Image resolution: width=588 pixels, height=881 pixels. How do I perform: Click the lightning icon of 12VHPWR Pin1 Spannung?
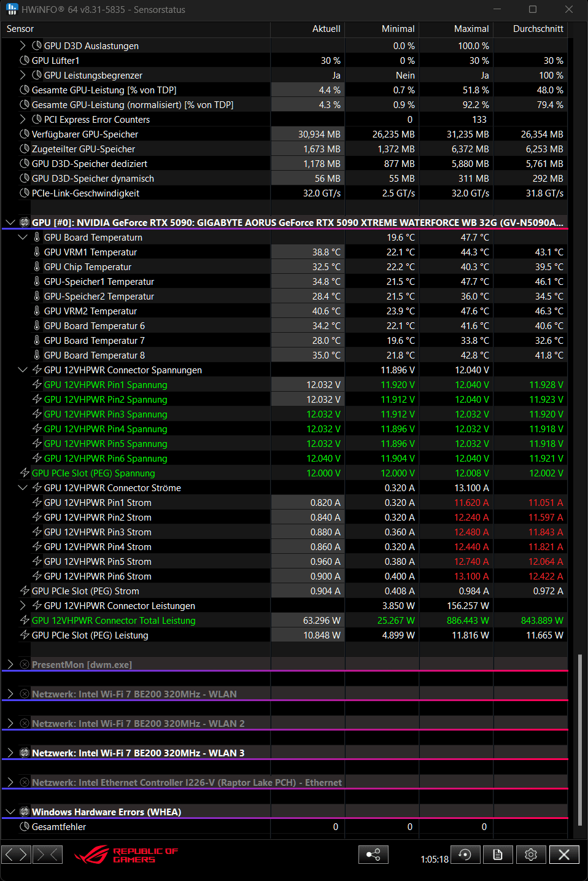point(37,385)
